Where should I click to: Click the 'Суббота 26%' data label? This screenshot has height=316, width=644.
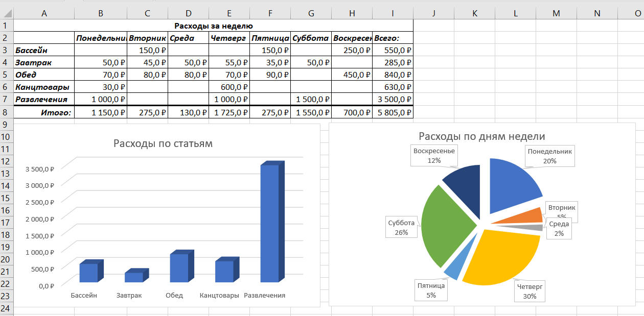pyautogui.click(x=401, y=228)
